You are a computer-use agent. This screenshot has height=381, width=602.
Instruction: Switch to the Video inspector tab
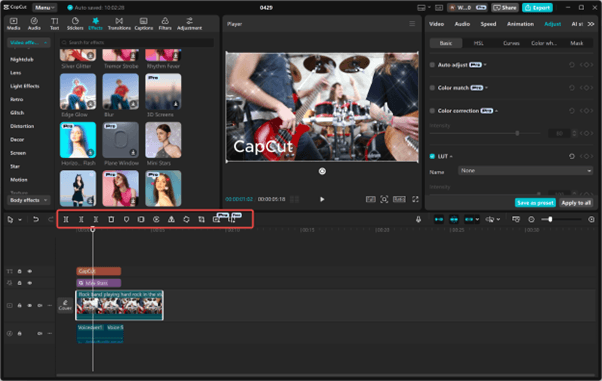point(437,24)
